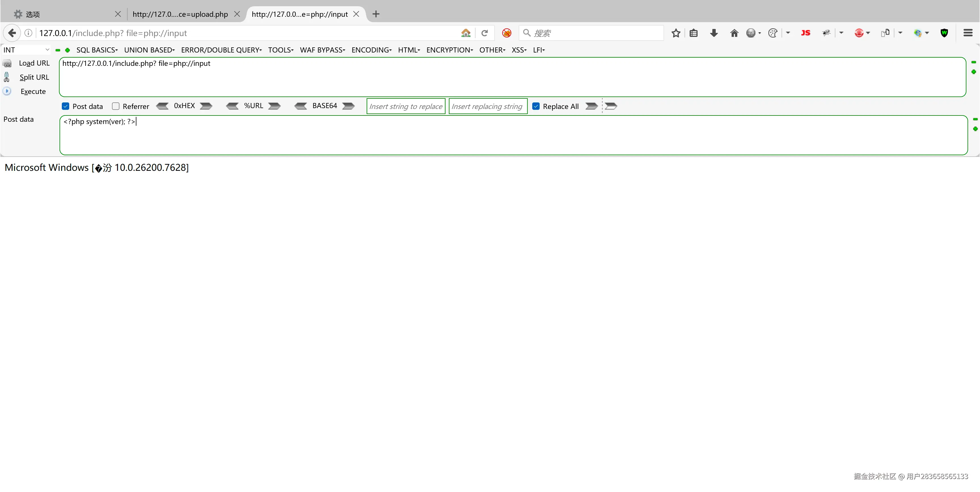The height and width of the screenshot is (492, 980).
Task: Click the red JS toolbar icon
Action: [805, 33]
